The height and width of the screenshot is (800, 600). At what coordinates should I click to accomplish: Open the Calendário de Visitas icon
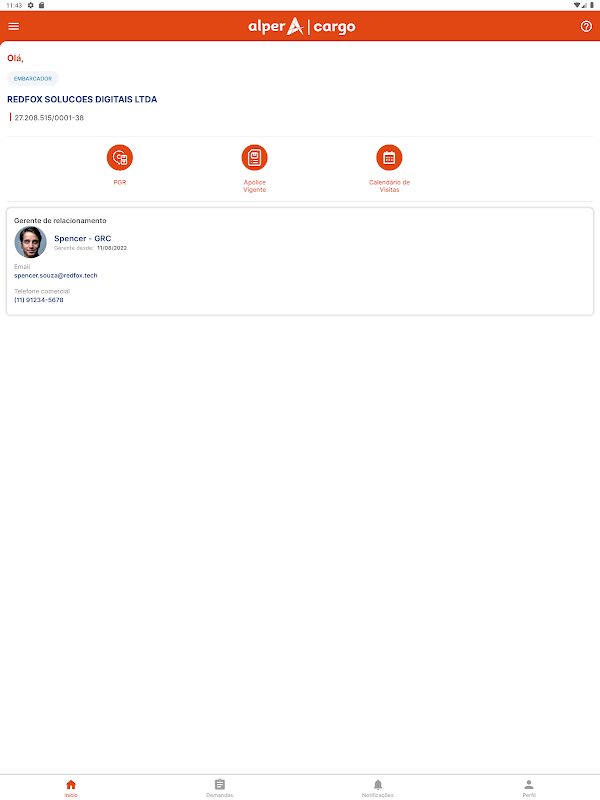(x=389, y=158)
